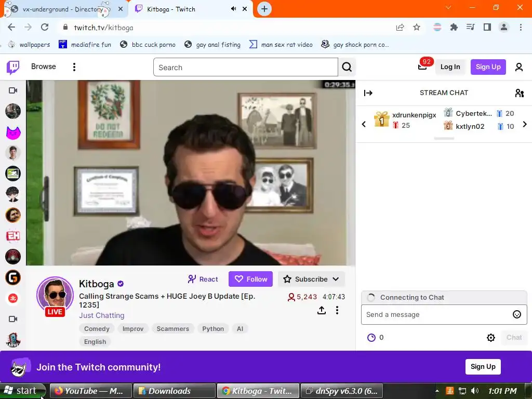Screen dimensions: 532x399
Task: Select the Improv tag
Action: pos(133,328)
